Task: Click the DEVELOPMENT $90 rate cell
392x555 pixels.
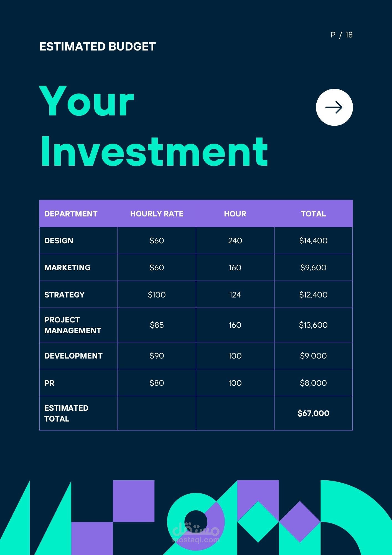Action: (157, 356)
